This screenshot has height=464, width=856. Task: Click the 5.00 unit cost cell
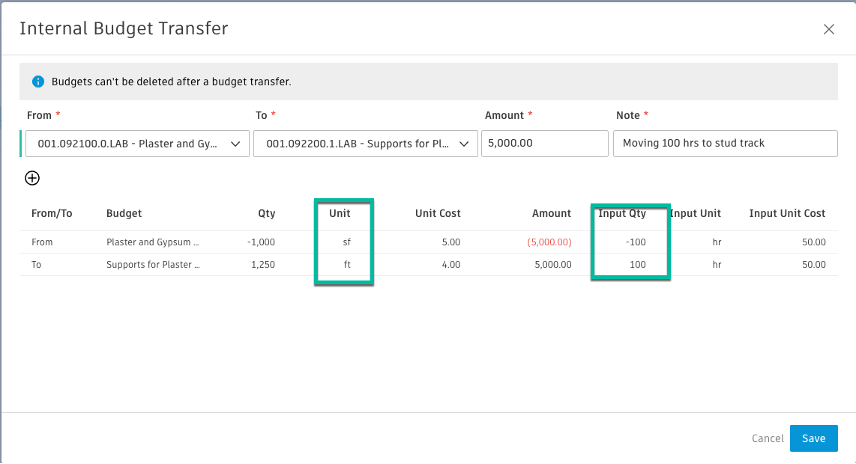[x=451, y=242]
